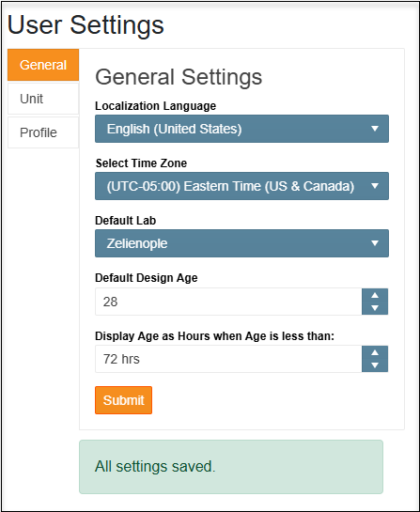Click the Select Time Zone label
This screenshot has height=512, width=420.
tap(141, 163)
